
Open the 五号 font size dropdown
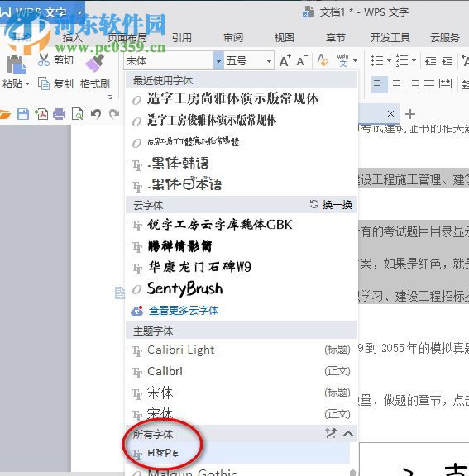[269, 61]
